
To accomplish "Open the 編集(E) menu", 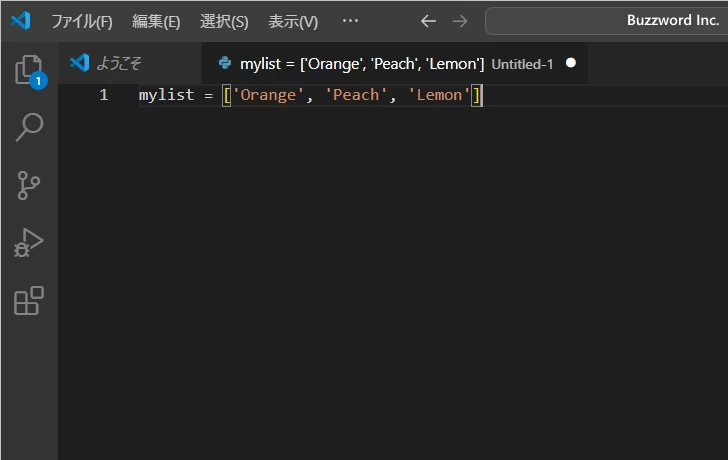I will pyautogui.click(x=156, y=21).
